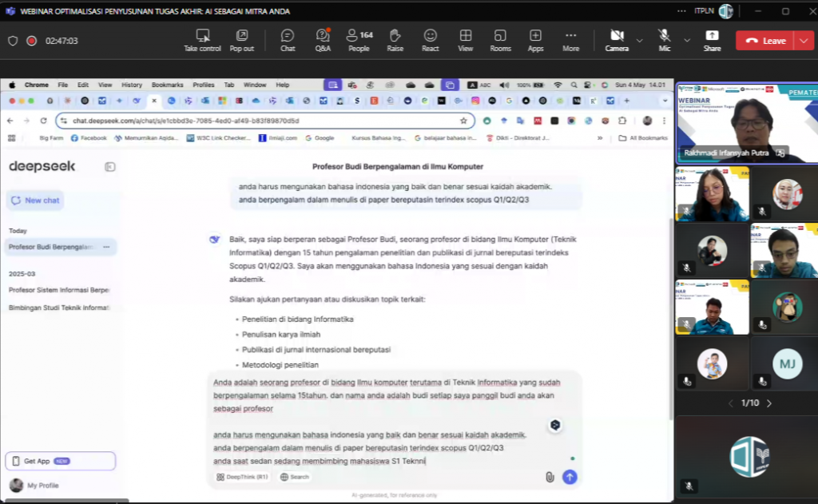
Task: Open the Teams Chat panel
Action: click(288, 40)
